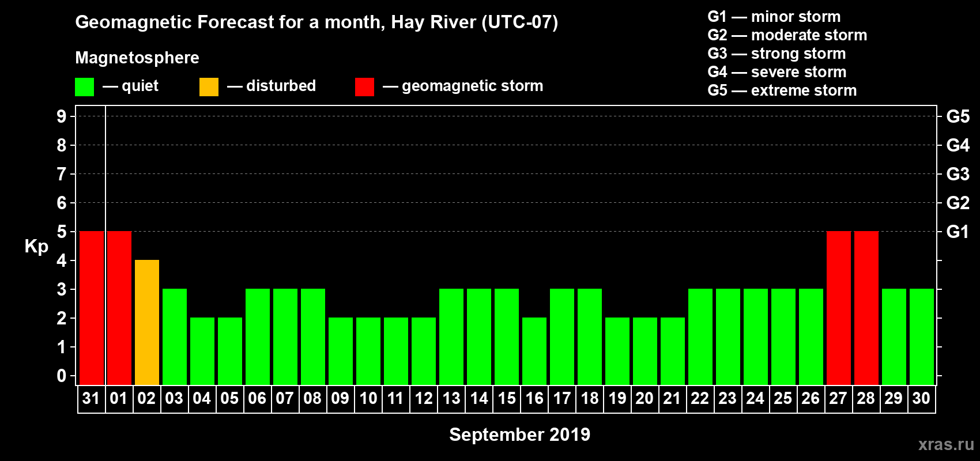The image size is (980, 461).
Task: Click the date label 15
Action: [506, 398]
